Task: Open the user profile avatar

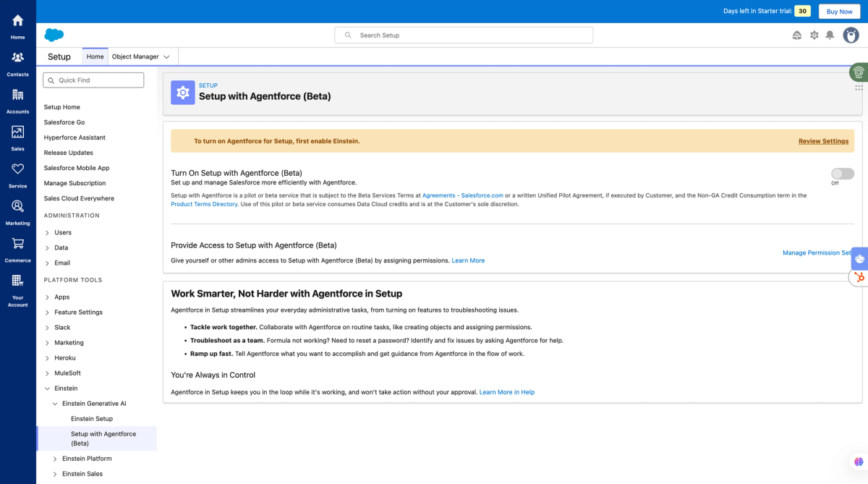Action: (851, 35)
